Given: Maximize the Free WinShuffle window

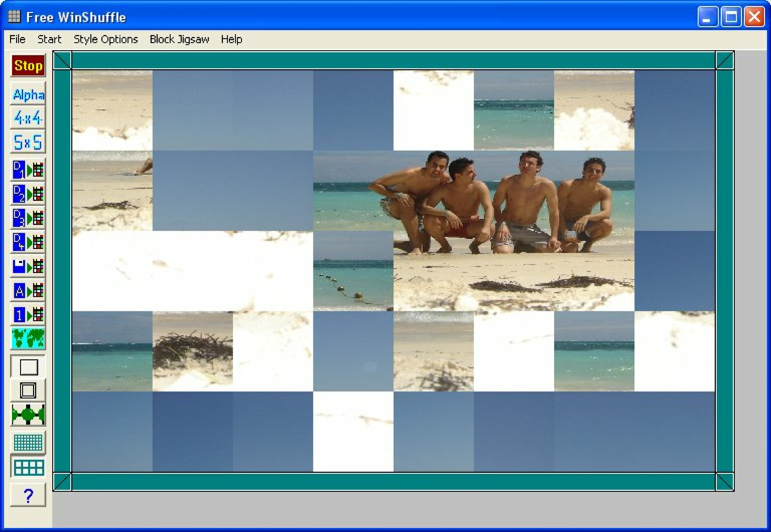Looking at the screenshot, I should click(730, 17).
